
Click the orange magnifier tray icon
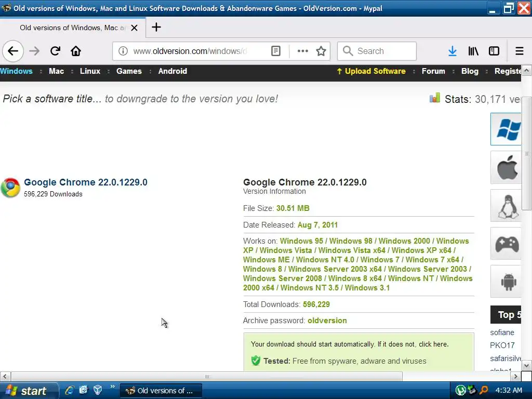point(483,390)
